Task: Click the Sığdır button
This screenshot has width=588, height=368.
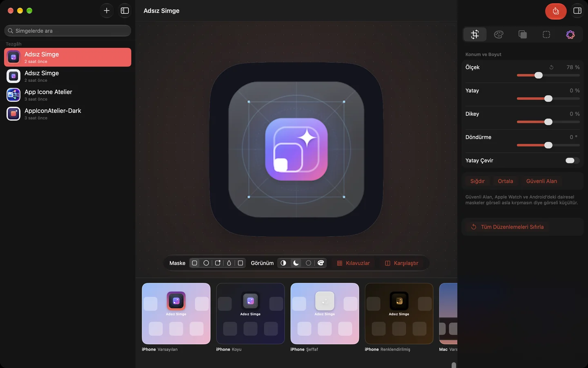Action: coord(477,181)
